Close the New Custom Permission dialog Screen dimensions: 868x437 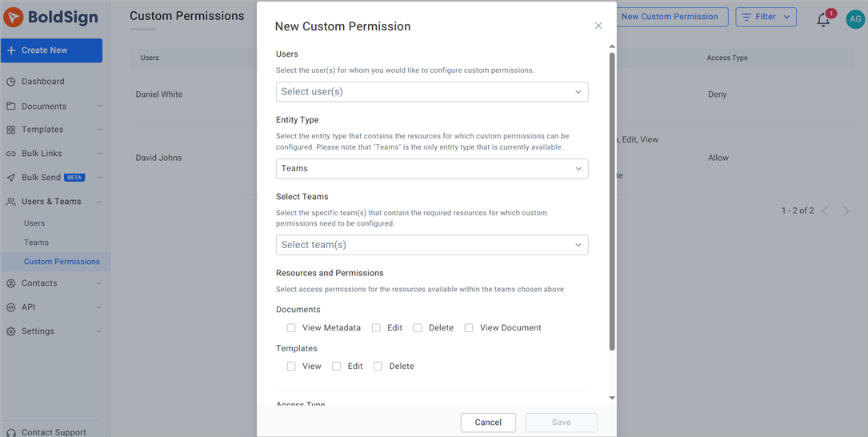click(598, 26)
